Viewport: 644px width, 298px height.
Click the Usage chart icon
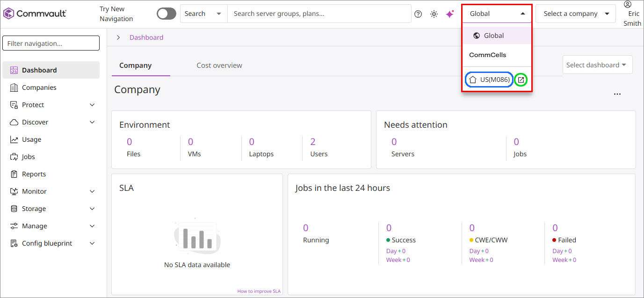[14, 139]
